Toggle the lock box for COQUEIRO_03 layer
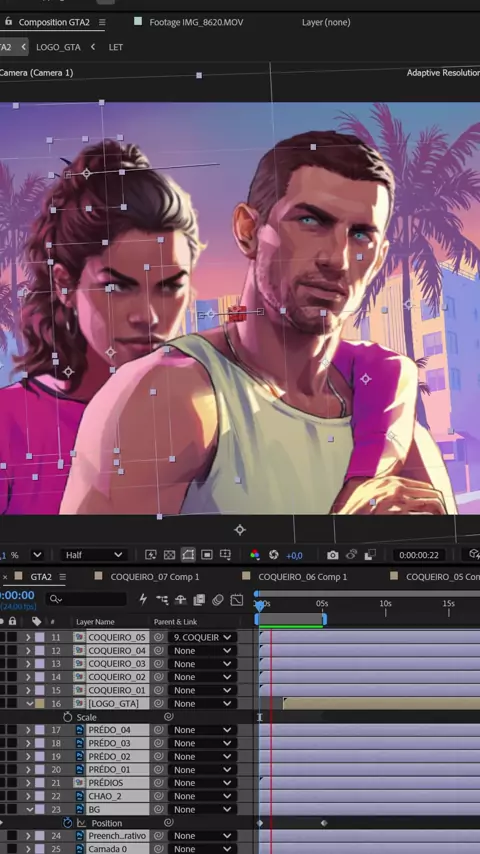The width and height of the screenshot is (480, 854). point(11,664)
